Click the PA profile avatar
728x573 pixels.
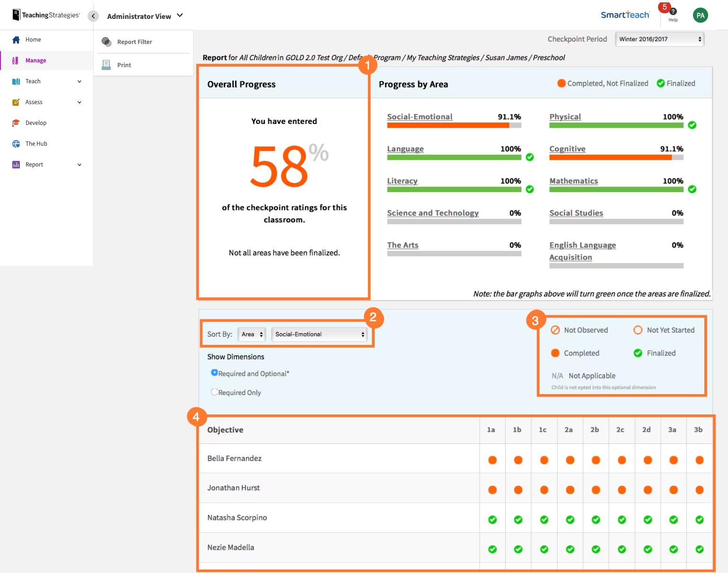click(x=700, y=15)
